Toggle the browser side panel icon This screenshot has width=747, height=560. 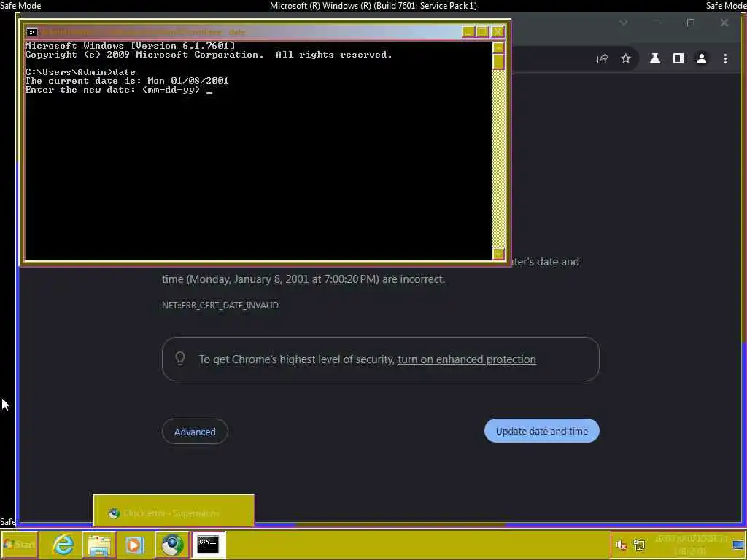pos(678,58)
